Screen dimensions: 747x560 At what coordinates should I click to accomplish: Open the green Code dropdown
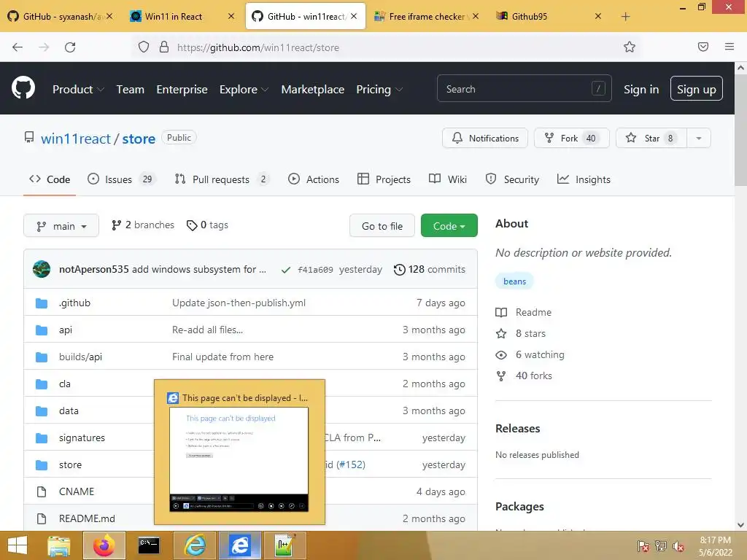tap(449, 226)
